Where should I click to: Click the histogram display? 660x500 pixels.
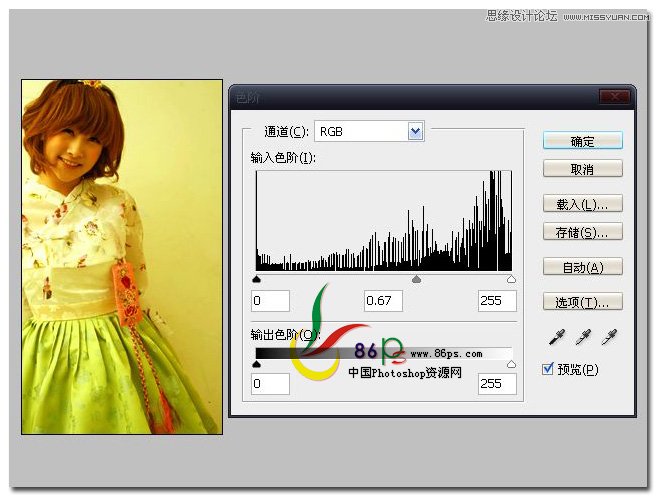(x=384, y=221)
